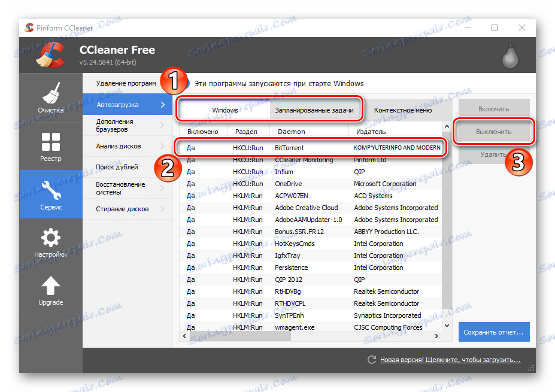Click chevron next to Восстановление системы
This screenshot has height=392, width=555.
tap(162, 188)
